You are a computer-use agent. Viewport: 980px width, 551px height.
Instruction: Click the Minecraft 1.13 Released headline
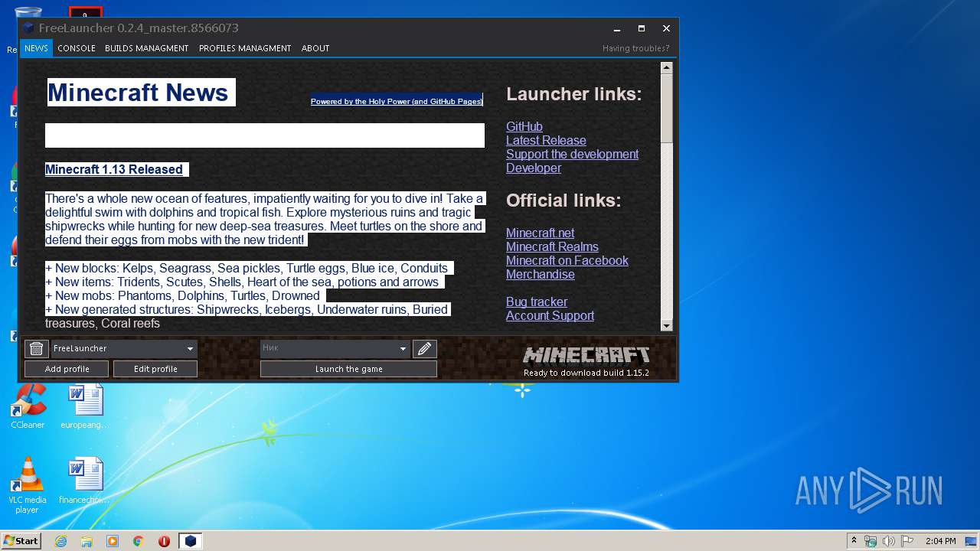pyautogui.click(x=114, y=170)
